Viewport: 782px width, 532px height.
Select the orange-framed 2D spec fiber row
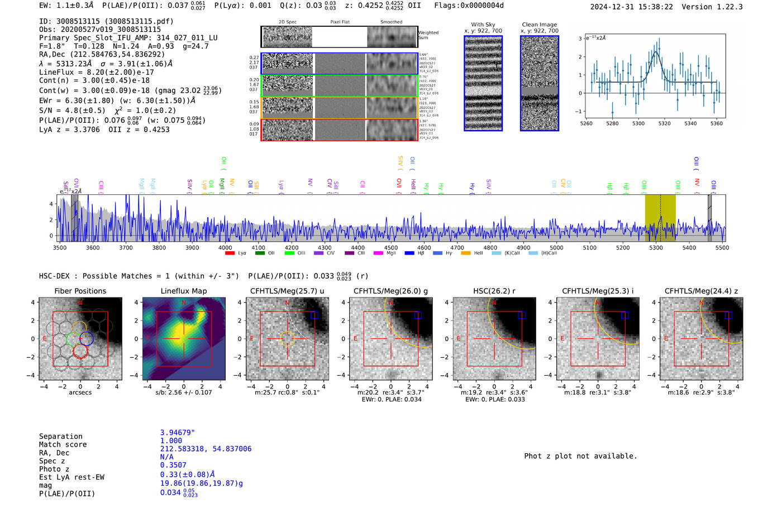(340, 108)
